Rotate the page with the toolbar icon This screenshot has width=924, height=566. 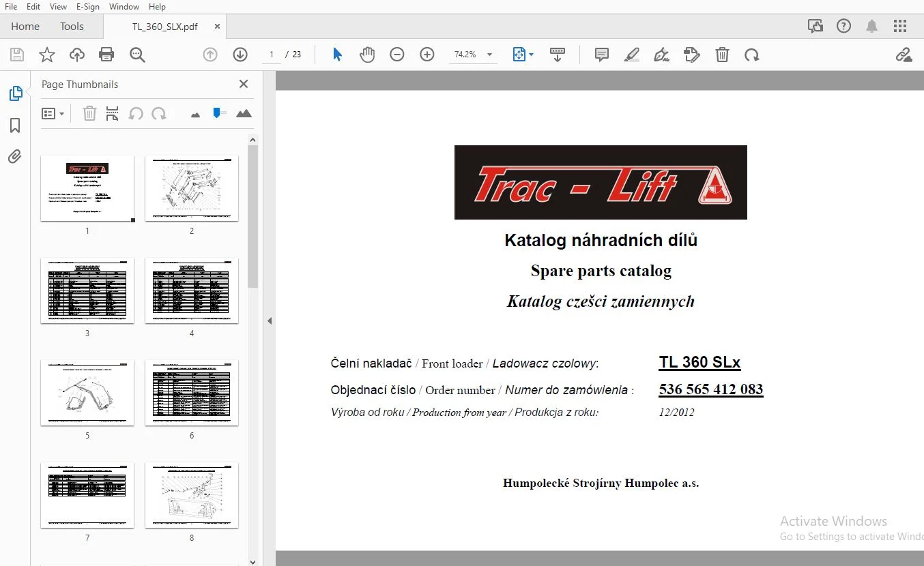(x=752, y=55)
